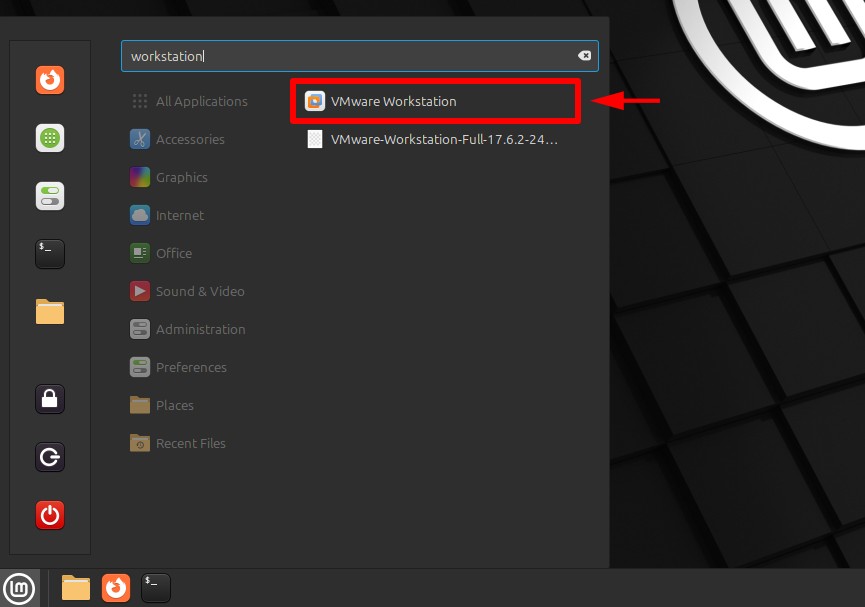
Task: Select the Graphics category
Action: (169, 177)
